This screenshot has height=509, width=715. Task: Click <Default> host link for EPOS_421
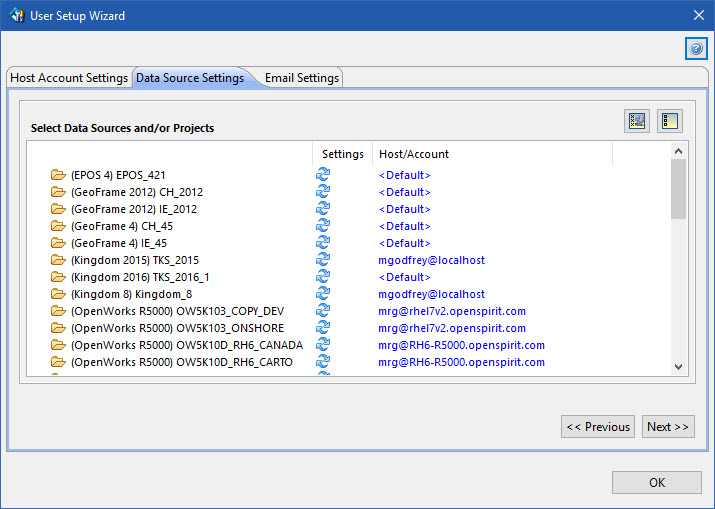coord(404,175)
